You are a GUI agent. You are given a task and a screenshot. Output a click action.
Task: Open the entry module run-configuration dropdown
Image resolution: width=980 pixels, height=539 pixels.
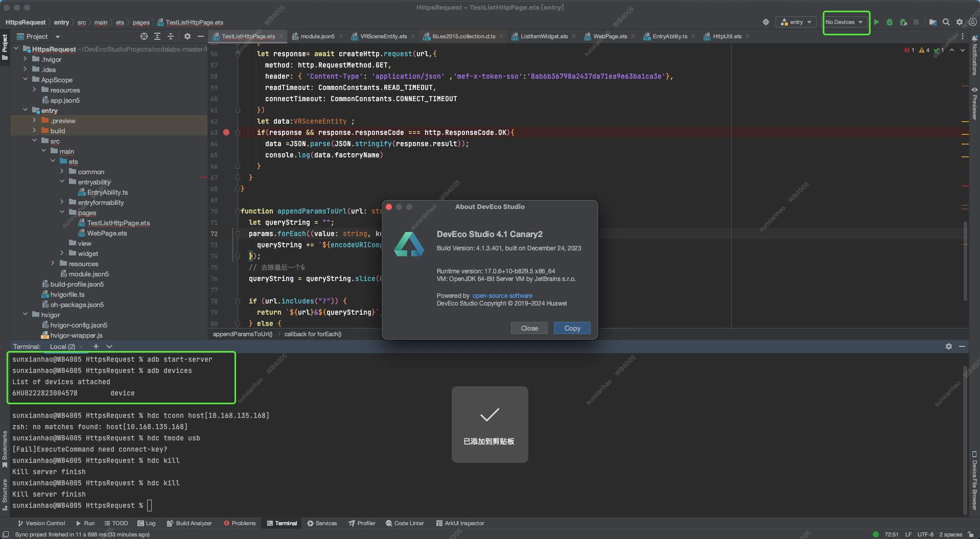tap(796, 22)
